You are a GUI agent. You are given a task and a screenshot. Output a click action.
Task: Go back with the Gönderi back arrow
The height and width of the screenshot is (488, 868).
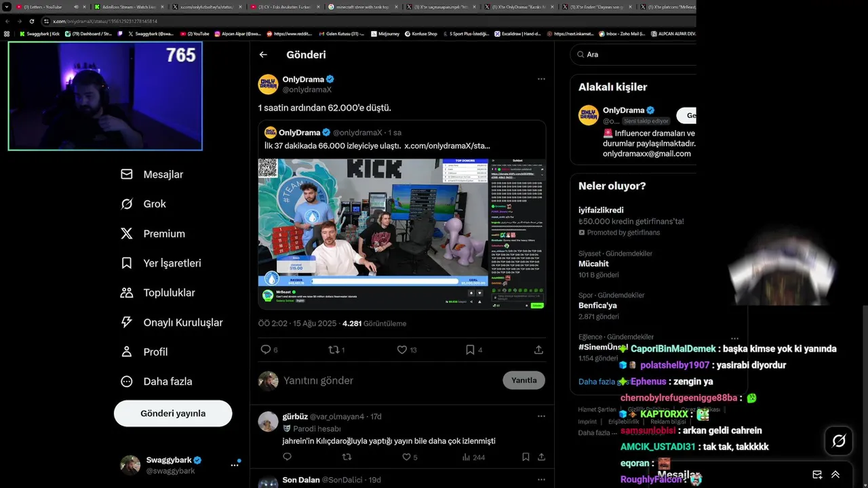coord(263,55)
